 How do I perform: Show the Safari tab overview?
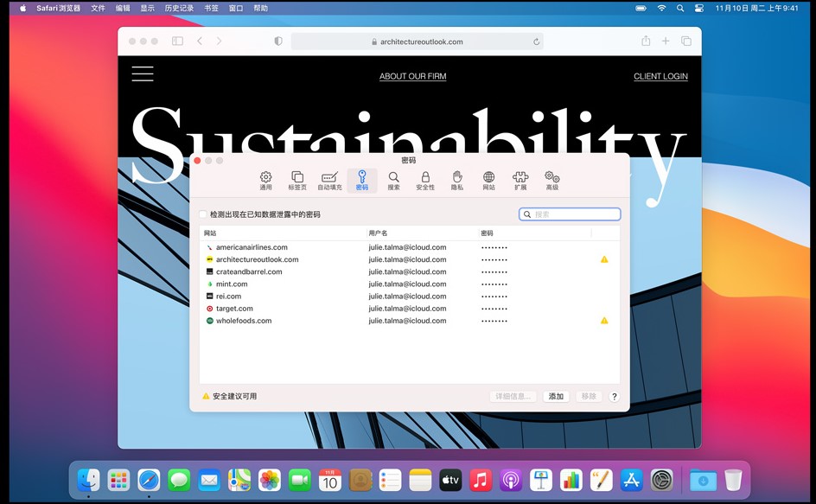tap(686, 41)
